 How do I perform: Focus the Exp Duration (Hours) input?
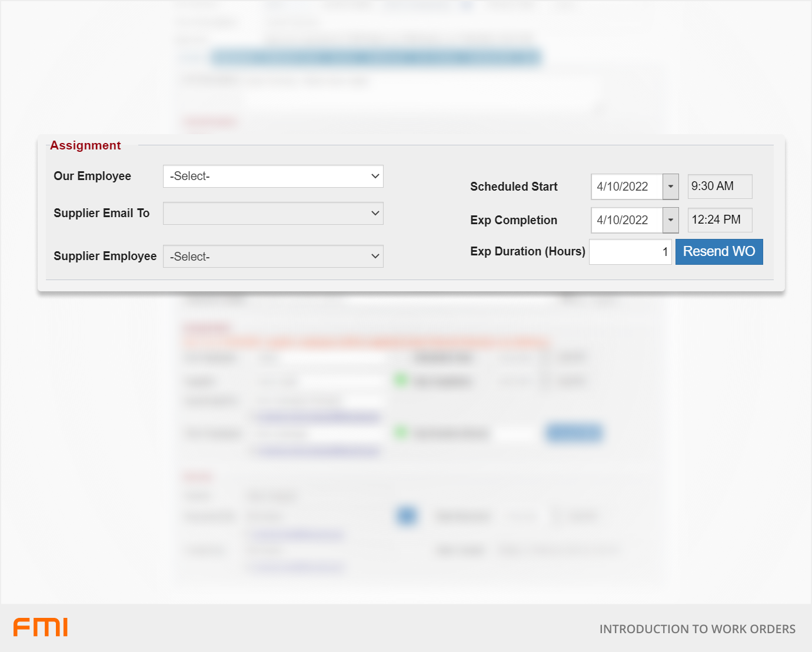pos(630,252)
